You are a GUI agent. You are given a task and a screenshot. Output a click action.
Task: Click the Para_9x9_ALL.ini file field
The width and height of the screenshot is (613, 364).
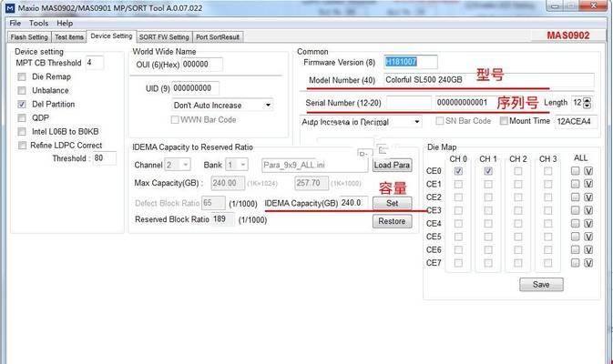click(x=315, y=165)
